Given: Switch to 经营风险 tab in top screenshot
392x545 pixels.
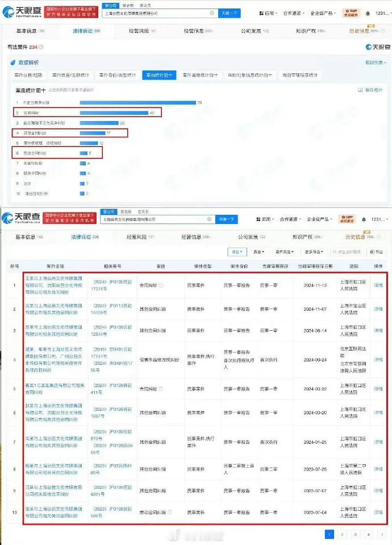Looking at the screenshot, I should pos(142,31).
